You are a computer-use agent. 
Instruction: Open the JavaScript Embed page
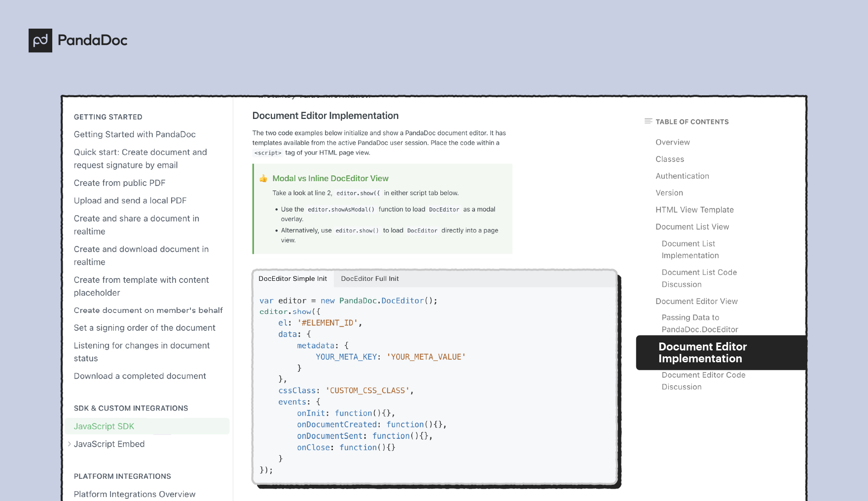109,444
